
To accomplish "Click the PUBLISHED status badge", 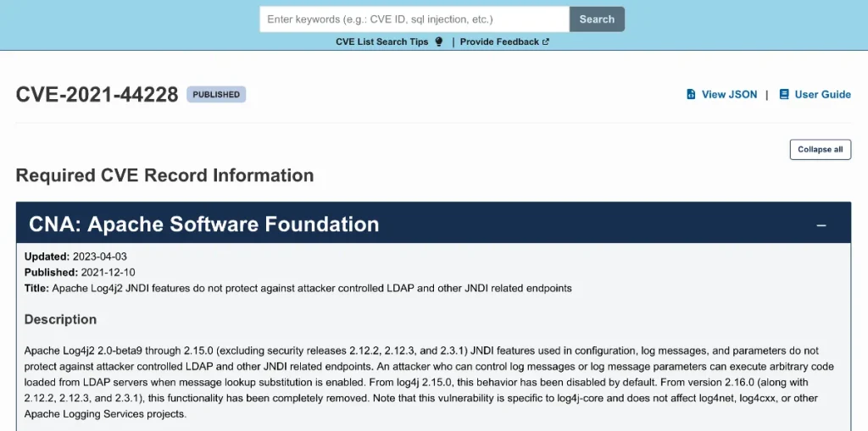I will tap(216, 95).
